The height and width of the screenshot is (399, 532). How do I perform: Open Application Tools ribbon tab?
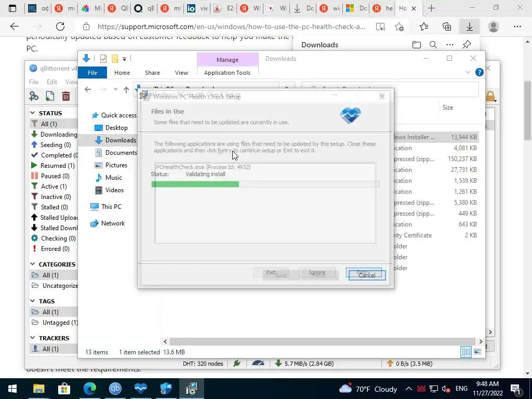(x=227, y=73)
